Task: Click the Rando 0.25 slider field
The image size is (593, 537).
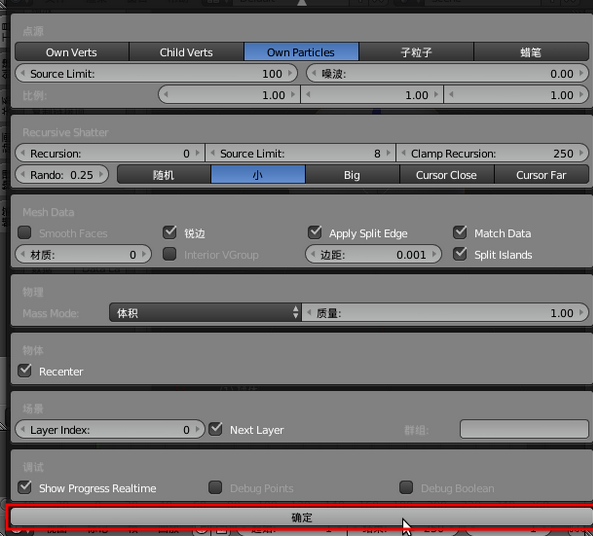Action: 62,175
